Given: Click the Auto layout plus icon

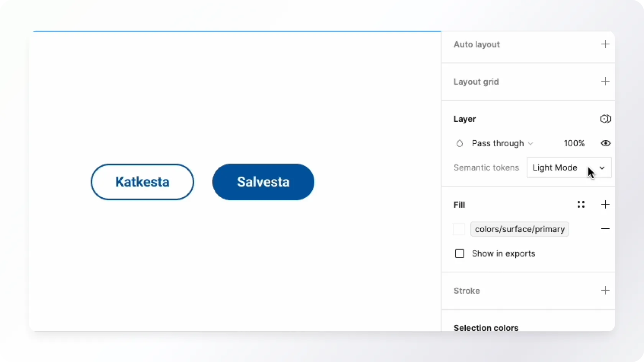Looking at the screenshot, I should click(x=605, y=44).
